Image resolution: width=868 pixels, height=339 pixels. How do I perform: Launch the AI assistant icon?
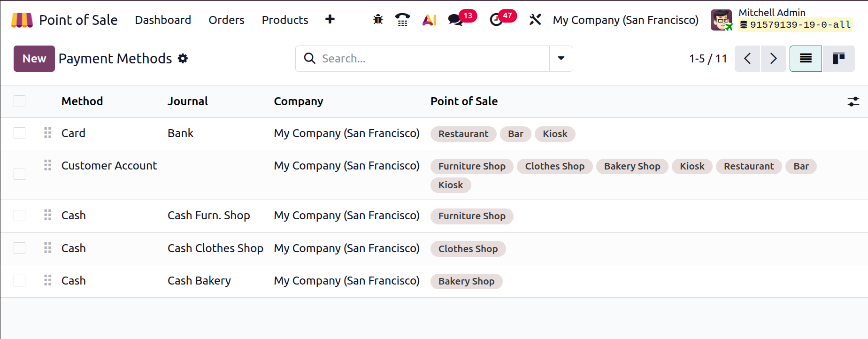pos(430,20)
